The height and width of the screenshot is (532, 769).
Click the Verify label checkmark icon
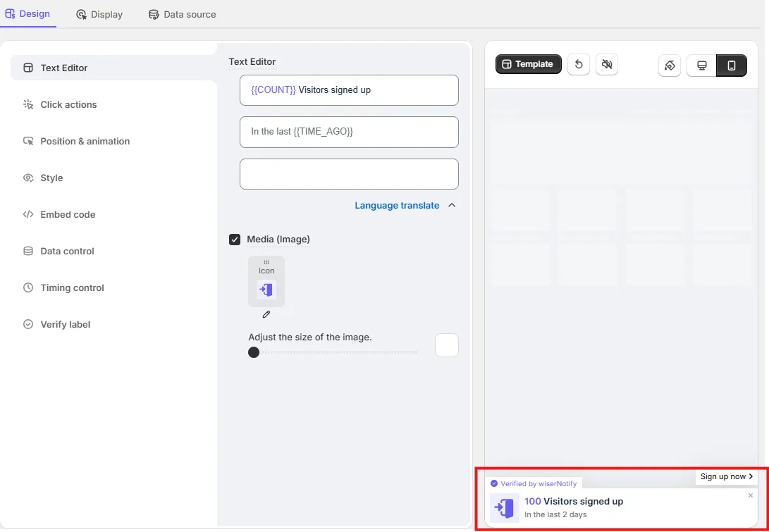[x=28, y=325]
